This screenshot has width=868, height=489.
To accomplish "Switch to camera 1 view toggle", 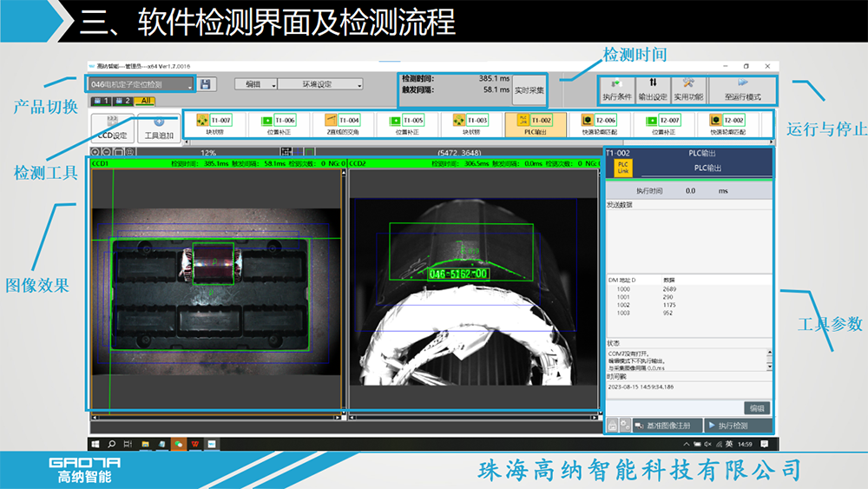I will coord(100,102).
